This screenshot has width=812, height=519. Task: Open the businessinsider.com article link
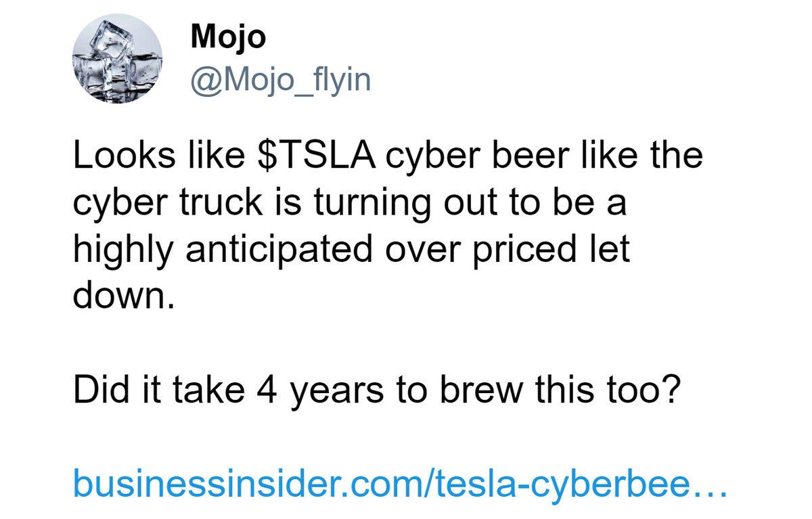tap(399, 483)
